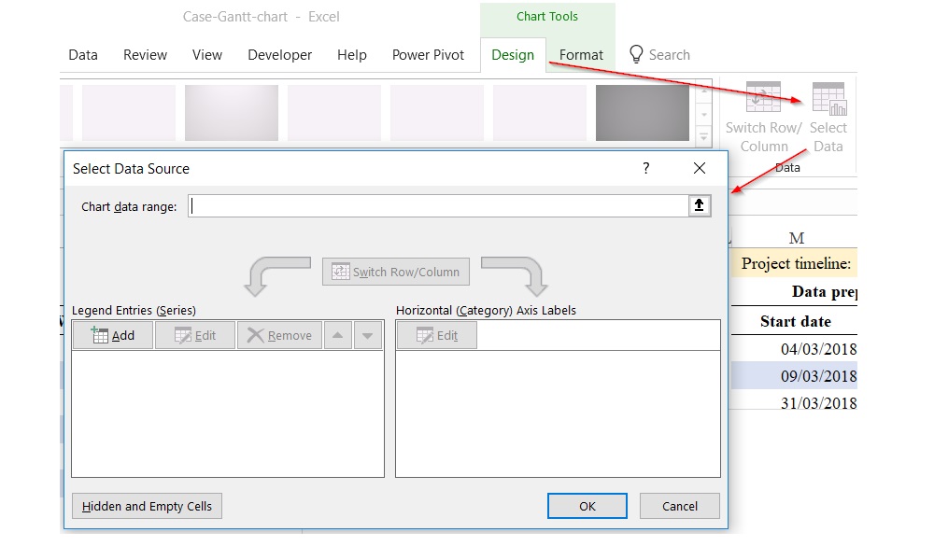Open the Power Pivot tab

click(429, 55)
